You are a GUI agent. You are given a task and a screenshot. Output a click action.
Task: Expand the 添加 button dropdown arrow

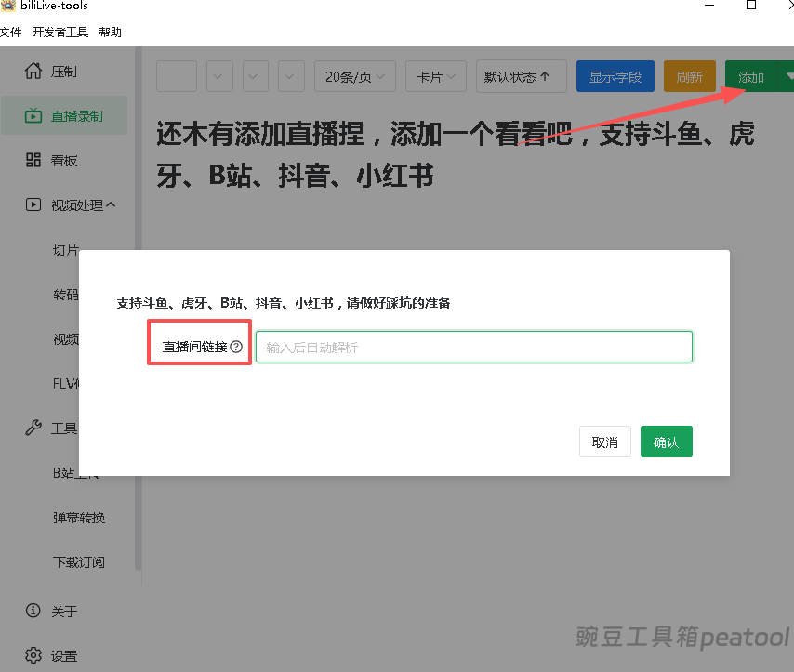click(x=788, y=76)
